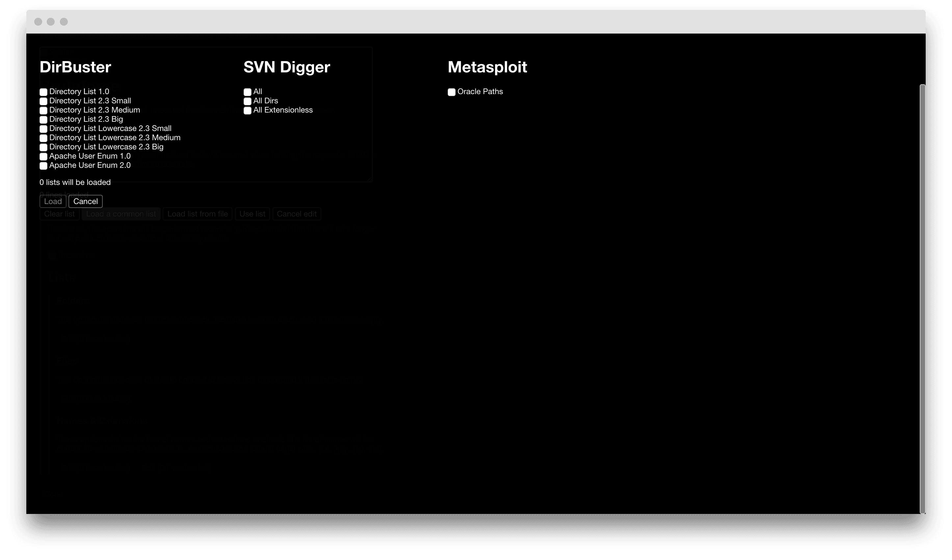
Task: Toggle Directory List Lowercase 2.3 Medium
Action: [x=43, y=138]
